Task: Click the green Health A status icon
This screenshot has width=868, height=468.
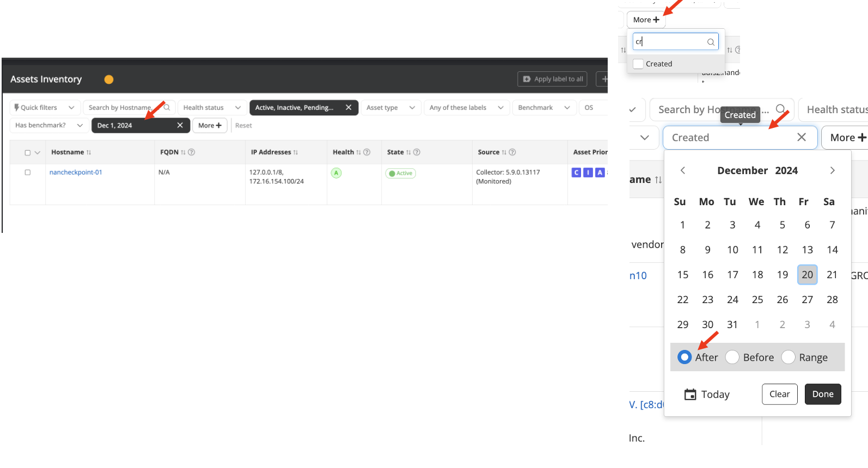Action: point(336,173)
